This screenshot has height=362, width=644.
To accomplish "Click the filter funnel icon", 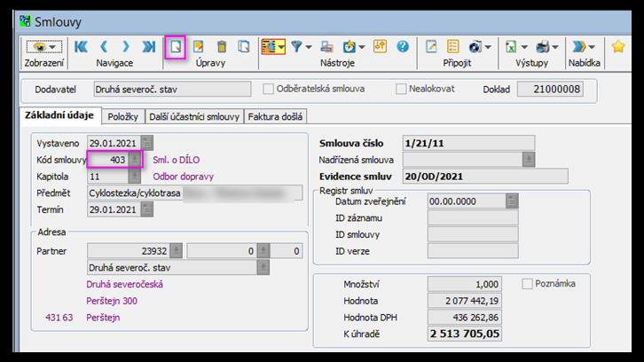I will point(297,46).
